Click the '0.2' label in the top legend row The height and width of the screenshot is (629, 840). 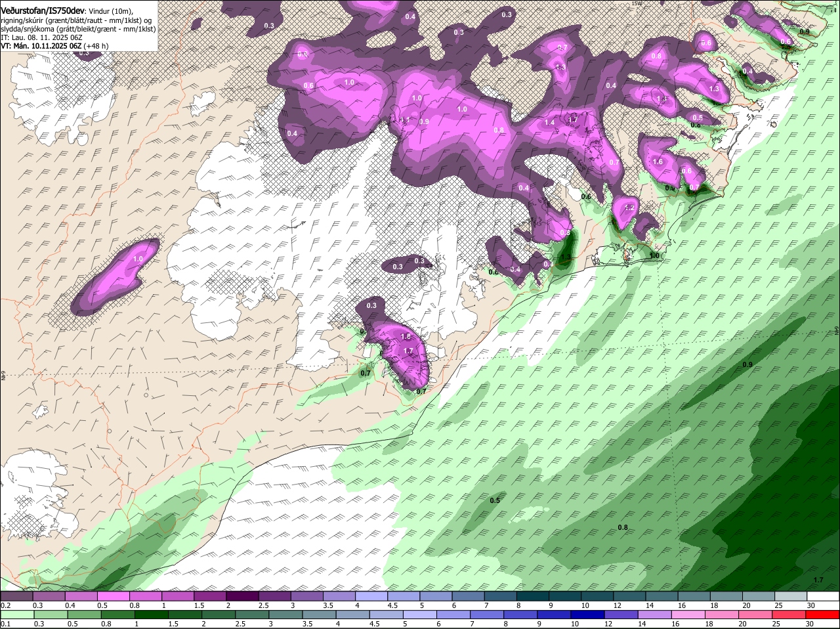(6, 605)
